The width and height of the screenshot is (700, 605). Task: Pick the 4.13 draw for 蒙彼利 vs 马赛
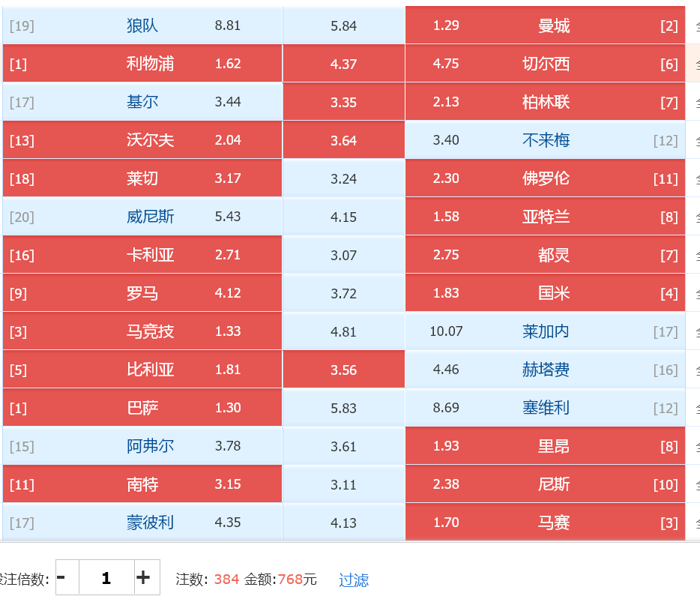[344, 523]
